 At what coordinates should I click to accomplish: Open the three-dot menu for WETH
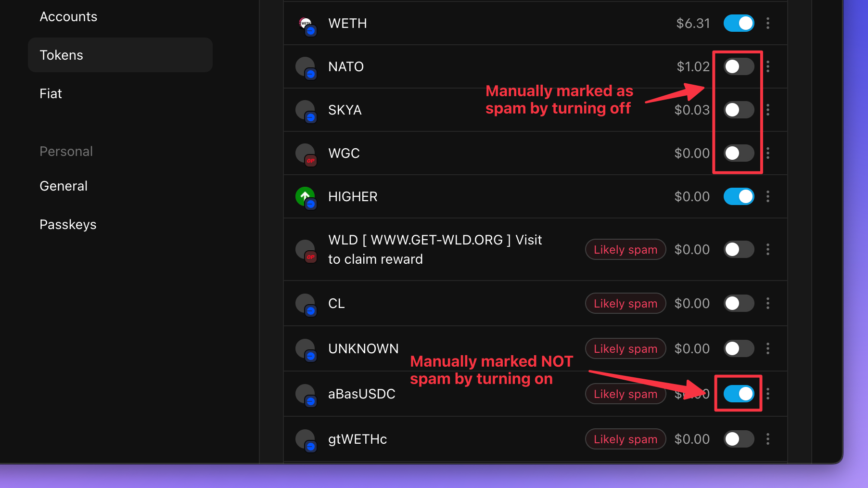768,23
